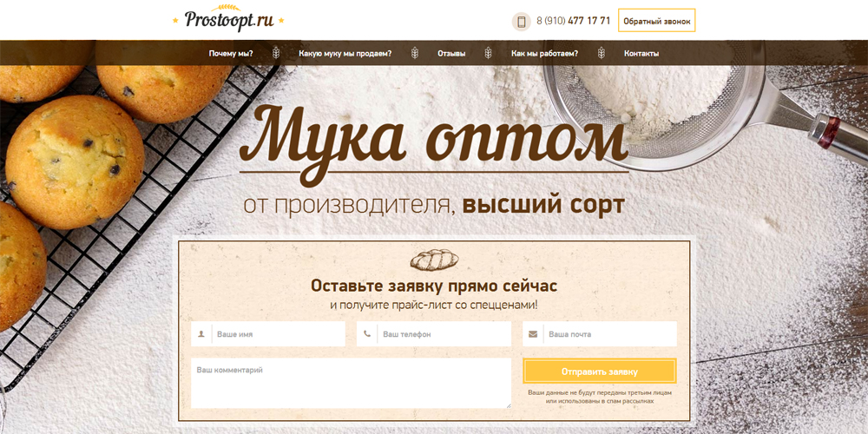
Task: Click the phone number 8 (910) 477 17 71
Action: tap(573, 21)
